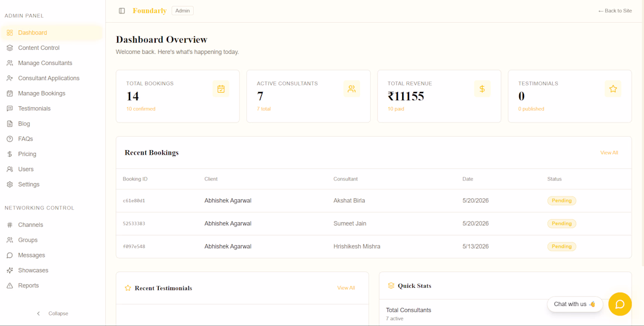Screen dimensions: 644x326
Task: Click the Reports warning triangle icon
Action: coord(10,286)
